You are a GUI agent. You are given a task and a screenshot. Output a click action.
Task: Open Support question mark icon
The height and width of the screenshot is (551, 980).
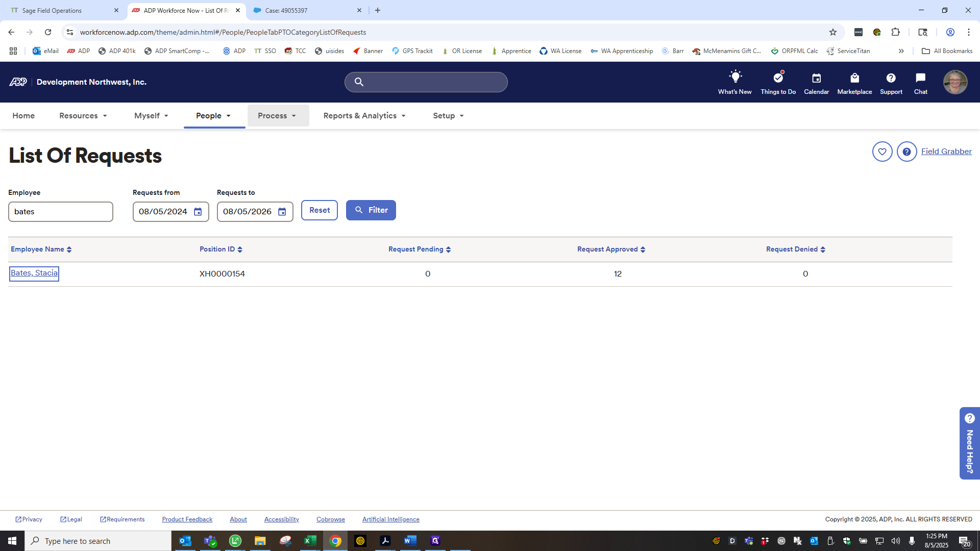click(891, 78)
